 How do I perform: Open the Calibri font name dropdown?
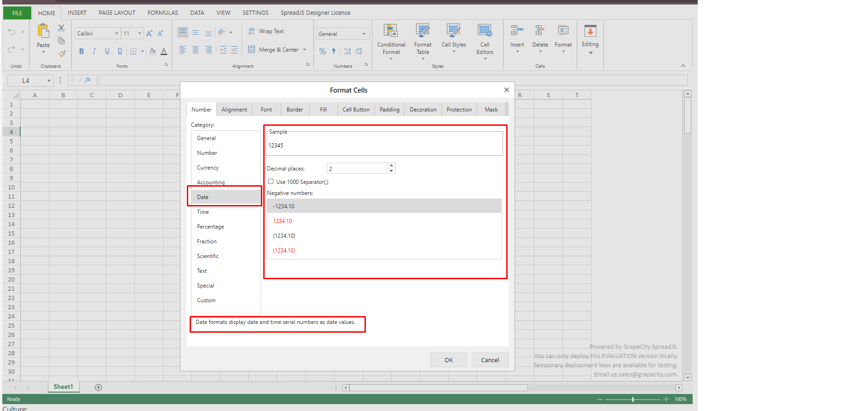[116, 34]
